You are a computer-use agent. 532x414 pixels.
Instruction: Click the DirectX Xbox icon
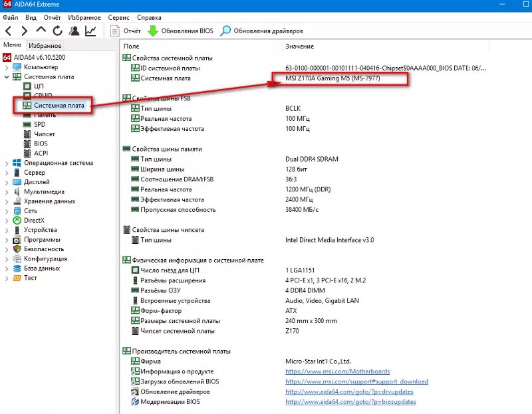click(x=17, y=221)
